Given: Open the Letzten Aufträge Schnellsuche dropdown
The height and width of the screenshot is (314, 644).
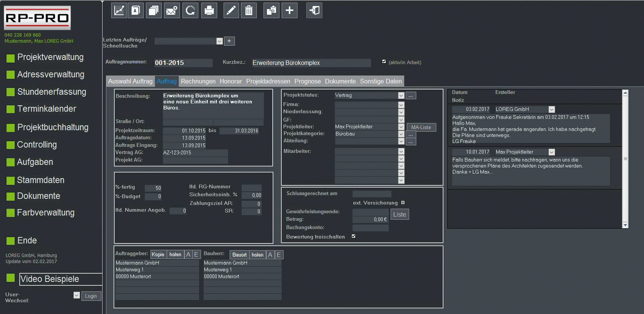Looking at the screenshot, I should [x=219, y=41].
